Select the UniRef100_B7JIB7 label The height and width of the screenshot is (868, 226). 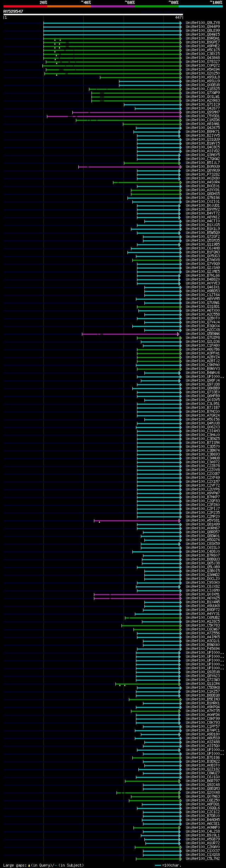(203, 408)
